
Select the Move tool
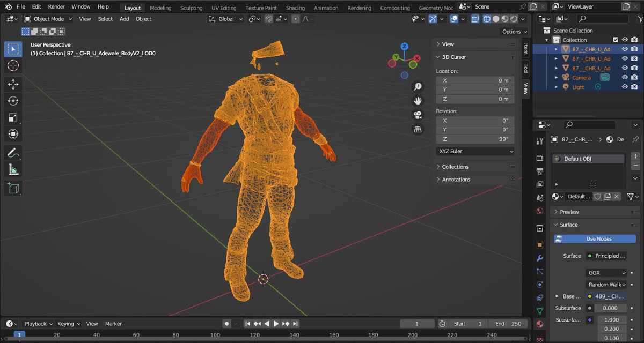[13, 85]
